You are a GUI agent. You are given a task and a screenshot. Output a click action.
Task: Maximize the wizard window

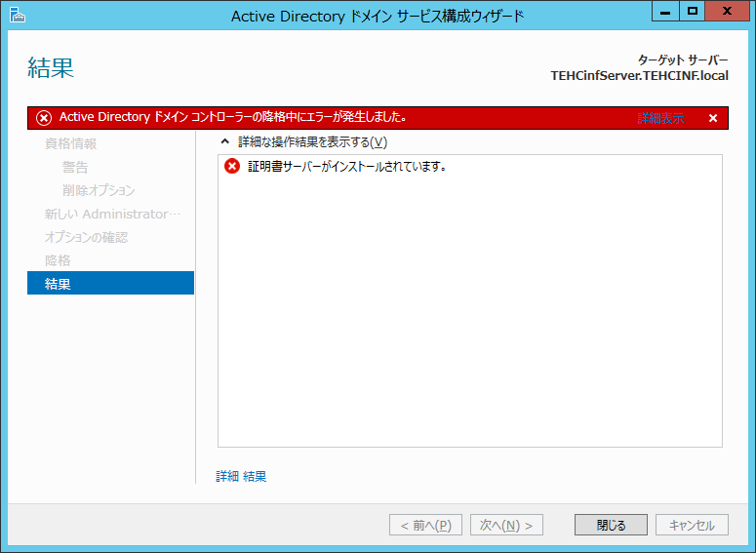pyautogui.click(x=693, y=11)
